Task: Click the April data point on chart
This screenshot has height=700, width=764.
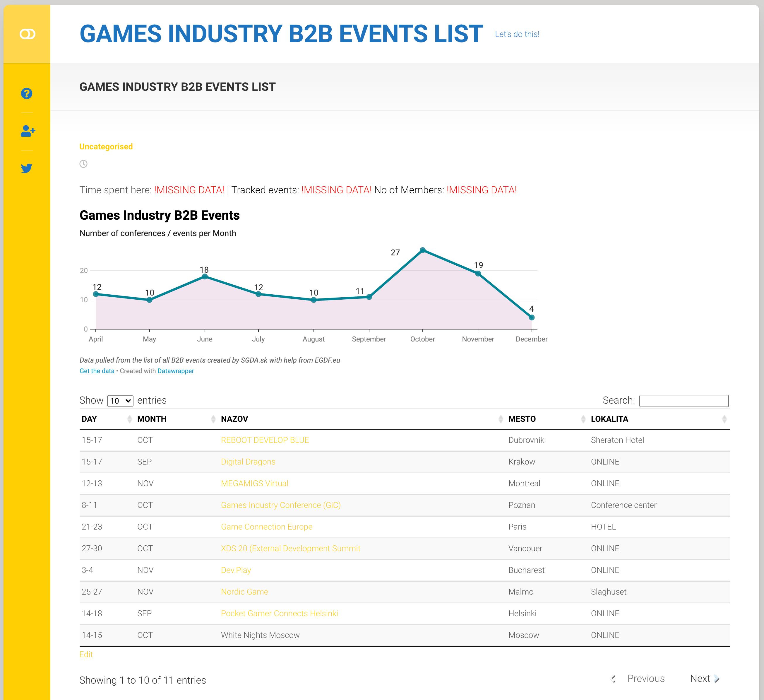Action: click(x=96, y=294)
